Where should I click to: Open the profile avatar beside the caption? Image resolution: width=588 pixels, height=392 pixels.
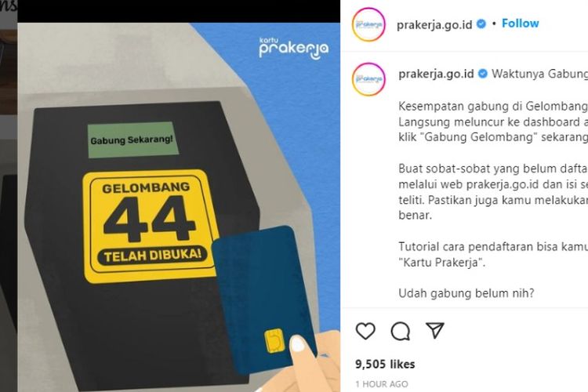pos(368,79)
